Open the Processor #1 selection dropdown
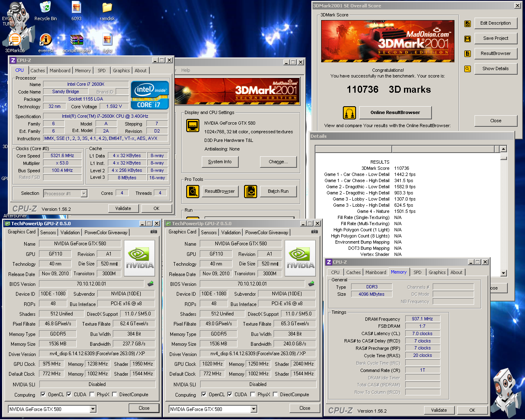Image resolution: width=525 pixels, height=420 pixels. pyautogui.click(x=84, y=194)
